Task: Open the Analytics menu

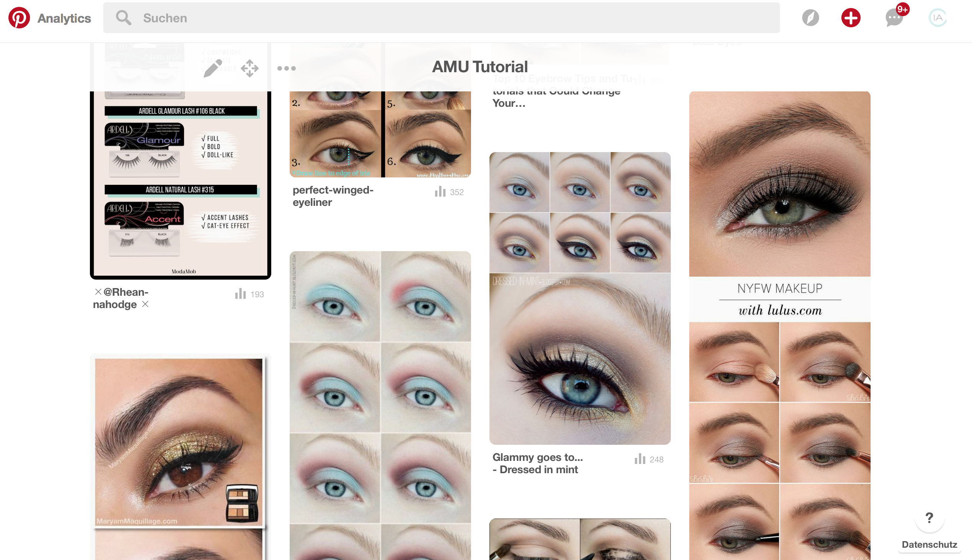Action: [64, 18]
